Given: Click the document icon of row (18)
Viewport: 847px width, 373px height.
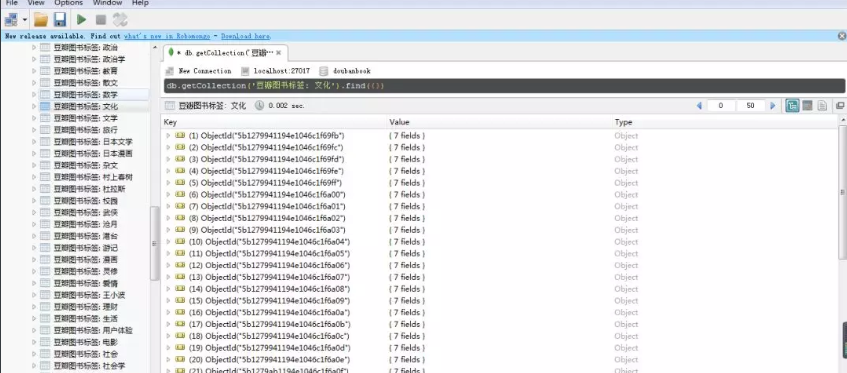Looking at the screenshot, I should (x=180, y=336).
